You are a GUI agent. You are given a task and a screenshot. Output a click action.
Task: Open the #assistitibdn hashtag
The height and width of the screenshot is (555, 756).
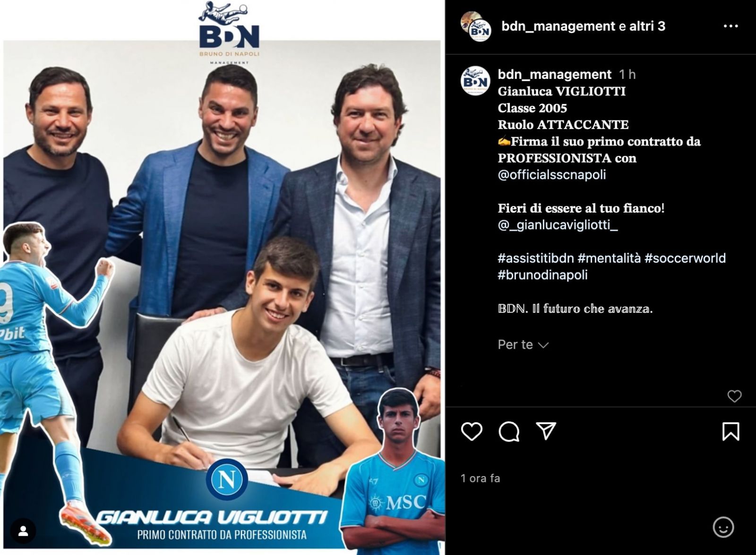pyautogui.click(x=535, y=258)
